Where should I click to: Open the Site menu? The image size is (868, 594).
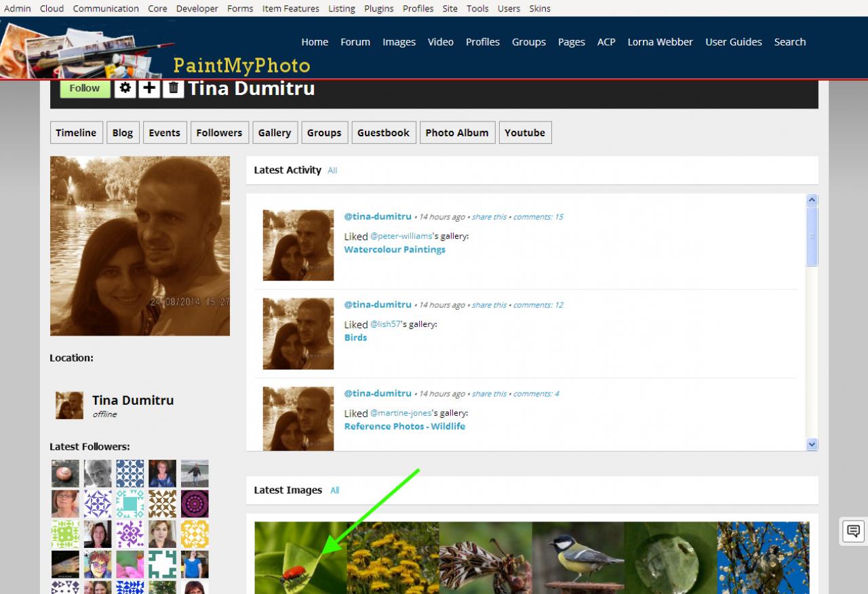click(450, 9)
